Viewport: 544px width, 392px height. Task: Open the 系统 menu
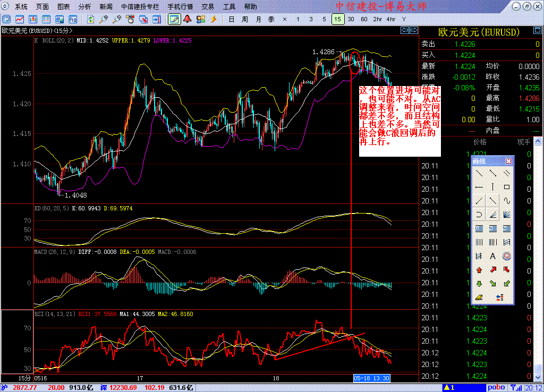[21, 6]
